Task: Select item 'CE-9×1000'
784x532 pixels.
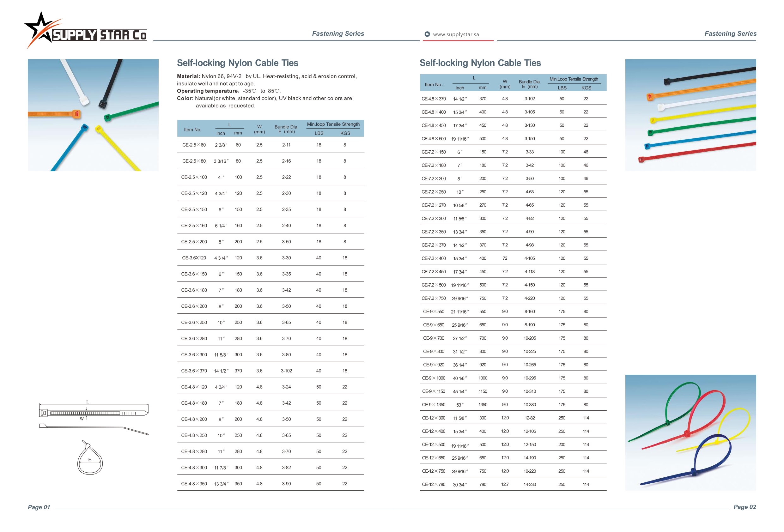Action: [434, 378]
